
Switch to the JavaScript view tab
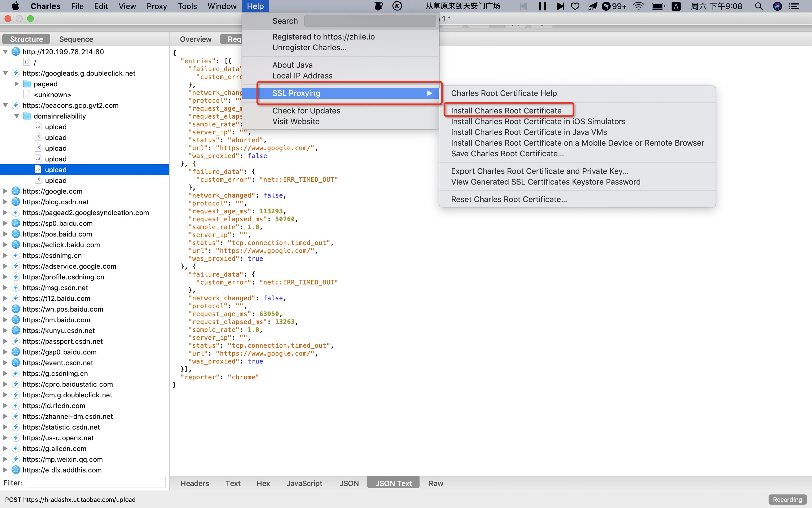tap(304, 483)
